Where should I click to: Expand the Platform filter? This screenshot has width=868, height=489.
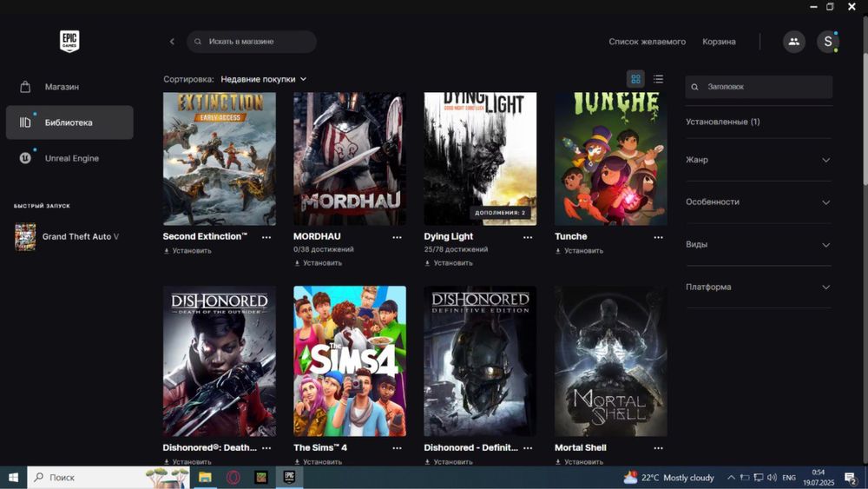coord(759,287)
